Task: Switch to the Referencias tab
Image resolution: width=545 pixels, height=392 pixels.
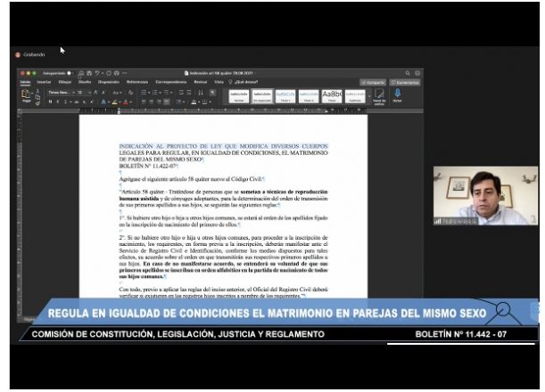Action: click(x=137, y=82)
